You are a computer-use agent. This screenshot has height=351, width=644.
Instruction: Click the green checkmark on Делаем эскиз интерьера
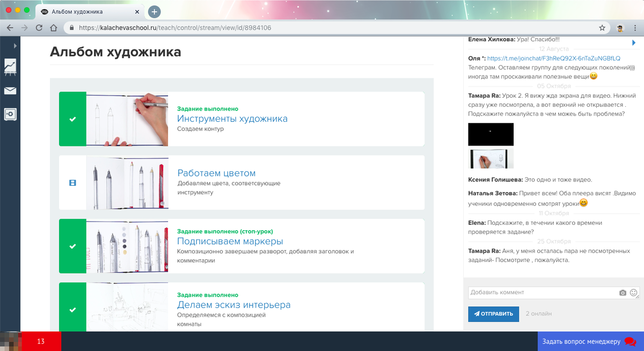pos(72,309)
